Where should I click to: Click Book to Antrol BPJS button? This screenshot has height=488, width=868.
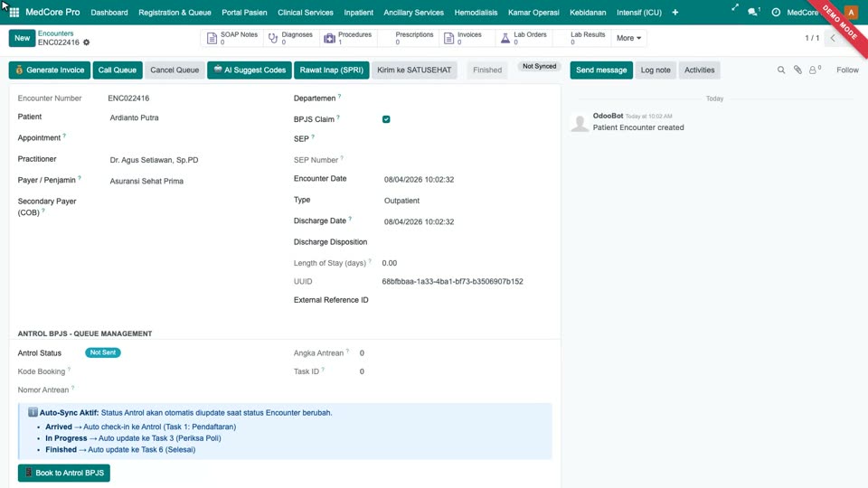(63, 473)
